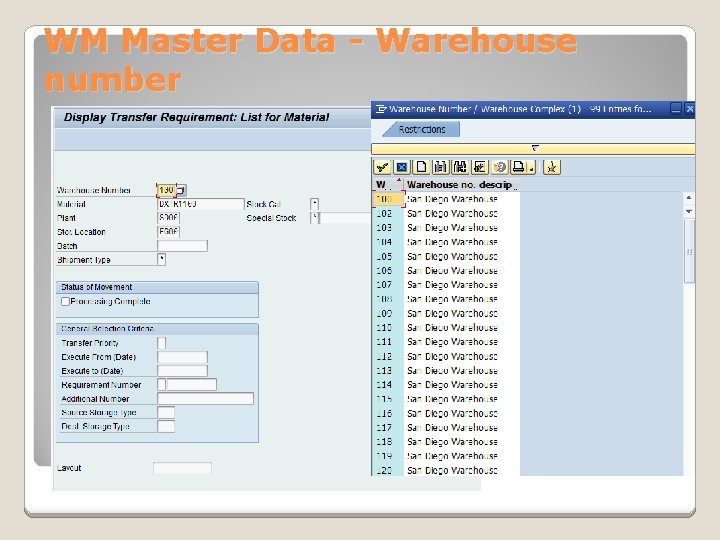
Task: Select warehouse row 108
Action: coord(446,299)
